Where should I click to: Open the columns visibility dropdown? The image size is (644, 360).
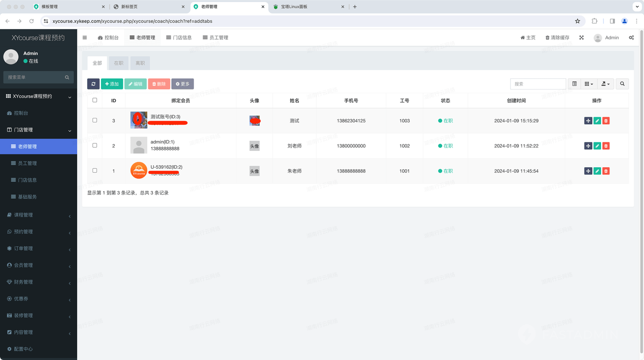(x=589, y=84)
